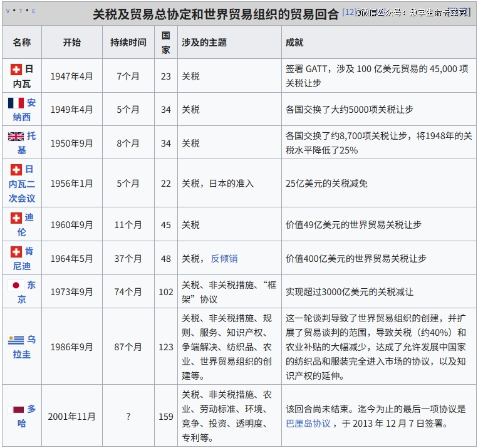Go to the 乌拉圭 round link

point(24,347)
